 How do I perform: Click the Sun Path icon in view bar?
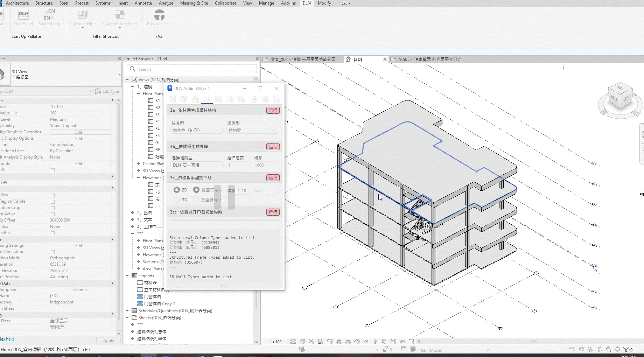[311, 342]
